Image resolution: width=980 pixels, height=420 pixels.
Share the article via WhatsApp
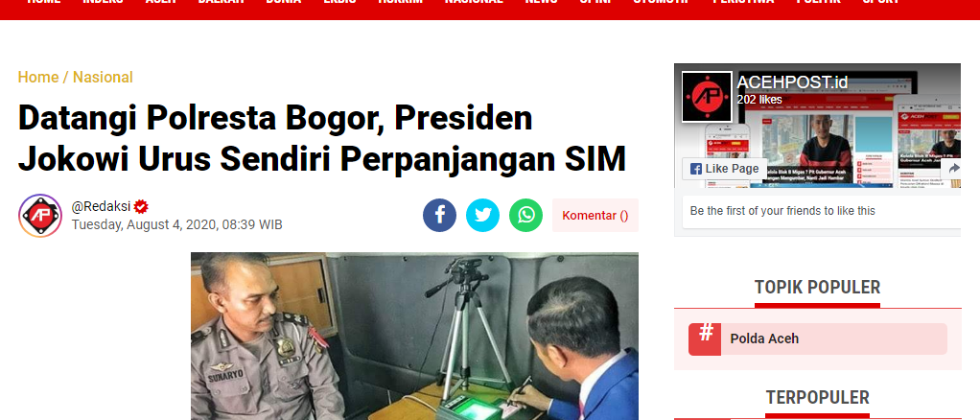tap(525, 215)
